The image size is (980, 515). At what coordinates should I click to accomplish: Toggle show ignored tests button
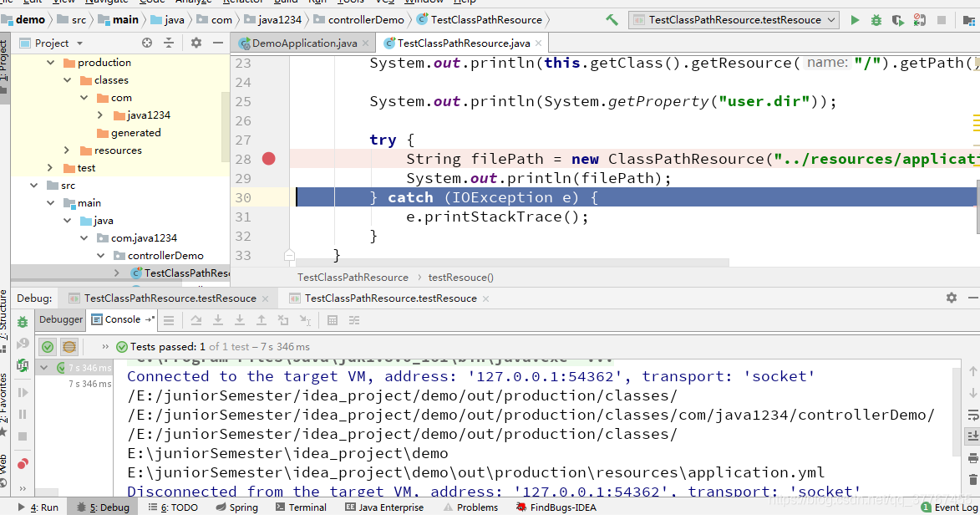tap(69, 346)
